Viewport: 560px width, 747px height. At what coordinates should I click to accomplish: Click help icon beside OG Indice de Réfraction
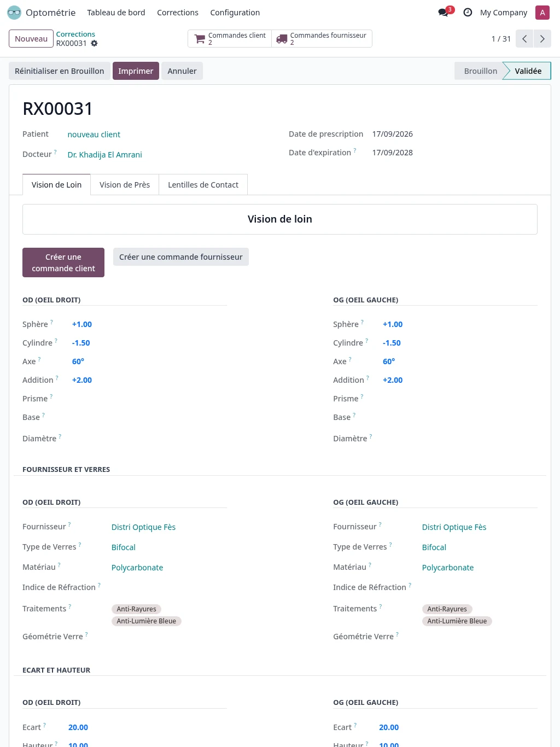point(410,585)
